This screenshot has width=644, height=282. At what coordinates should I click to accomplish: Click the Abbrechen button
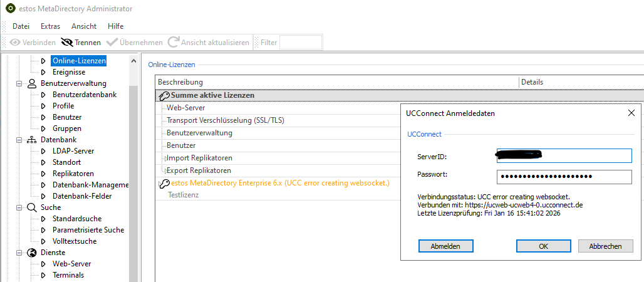tap(605, 246)
